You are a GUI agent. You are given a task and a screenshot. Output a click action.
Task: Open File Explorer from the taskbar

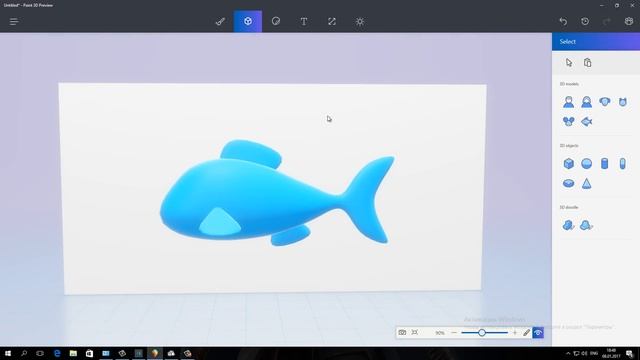tap(73, 353)
